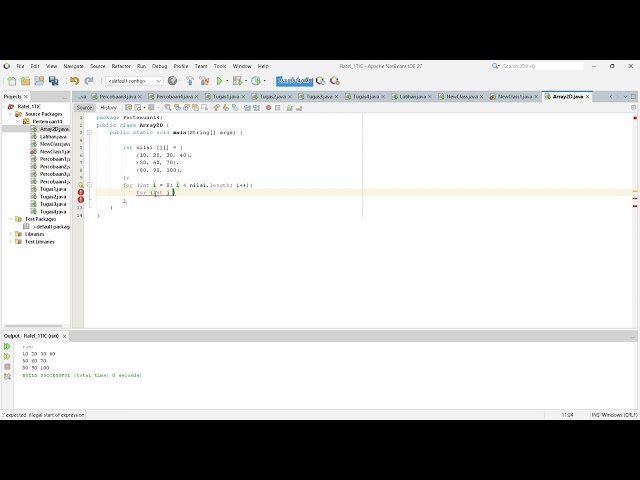Open the Run Project dropdown arrow
Viewport: 640px width, 480px height.
point(227,81)
